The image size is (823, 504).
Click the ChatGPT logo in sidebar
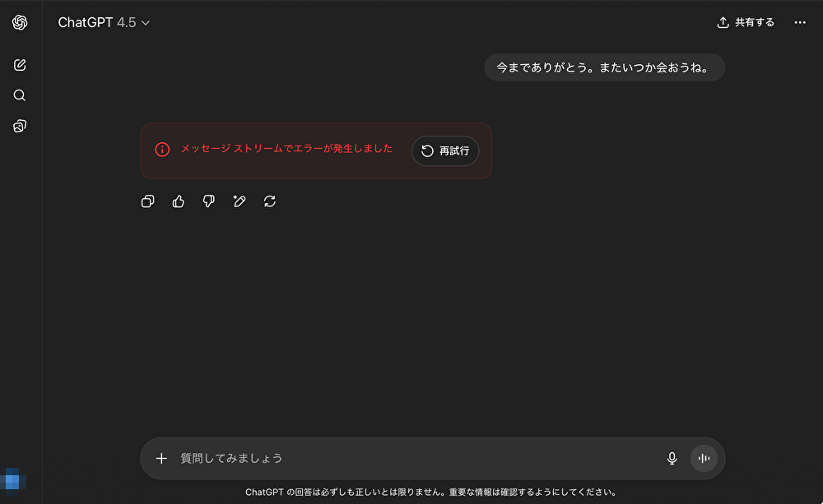coord(20,23)
